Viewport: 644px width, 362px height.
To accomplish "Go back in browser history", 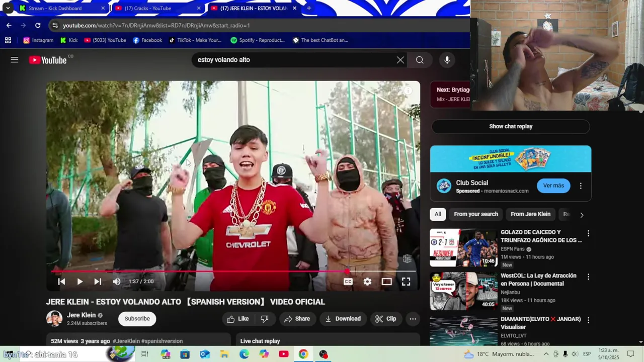I will pyautogui.click(x=9, y=25).
